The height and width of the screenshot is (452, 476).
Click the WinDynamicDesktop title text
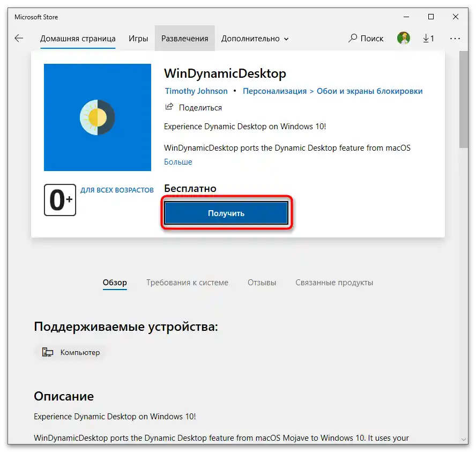(225, 73)
